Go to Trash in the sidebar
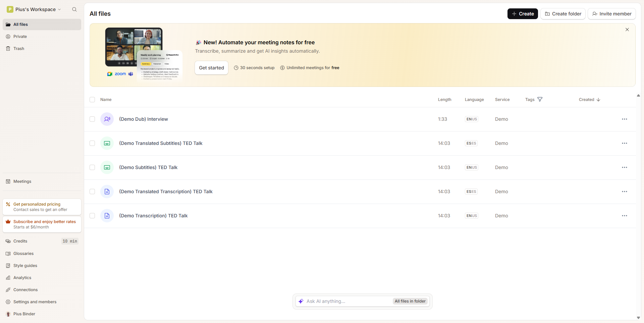Viewport: 644px width, 323px height. pos(19,49)
